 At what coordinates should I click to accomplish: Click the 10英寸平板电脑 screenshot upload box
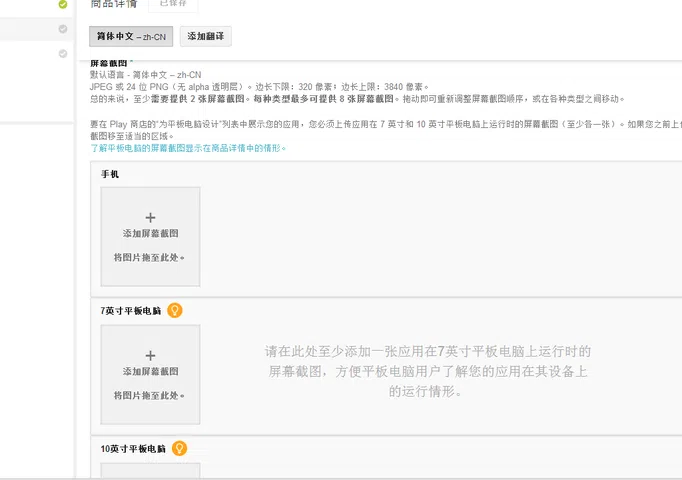coord(150,471)
